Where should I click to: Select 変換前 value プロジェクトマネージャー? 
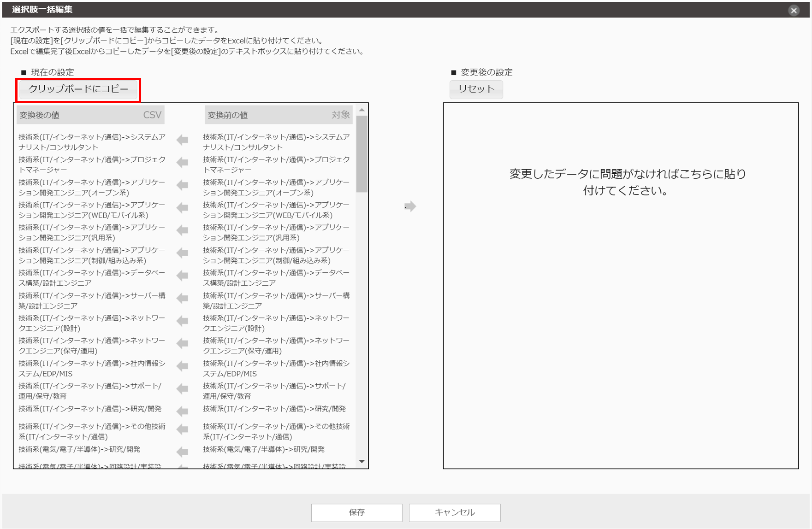tap(276, 165)
